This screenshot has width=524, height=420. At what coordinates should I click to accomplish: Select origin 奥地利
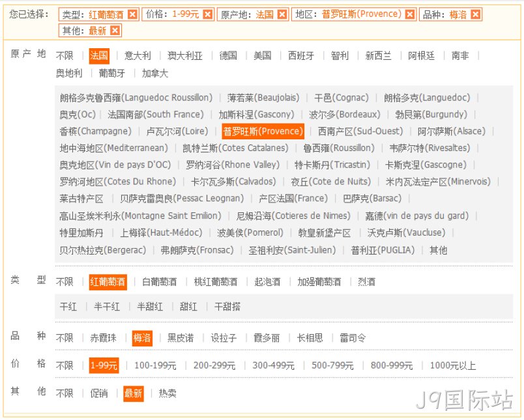click(69, 73)
